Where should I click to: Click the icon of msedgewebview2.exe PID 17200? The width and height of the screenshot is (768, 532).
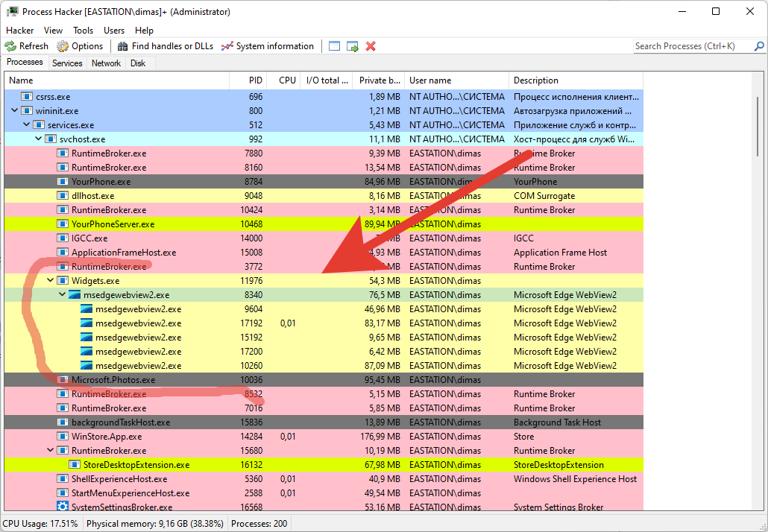[86, 352]
